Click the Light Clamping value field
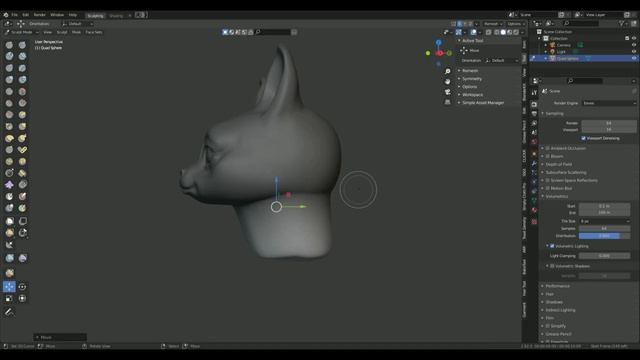The height and width of the screenshot is (360, 640). point(604,256)
